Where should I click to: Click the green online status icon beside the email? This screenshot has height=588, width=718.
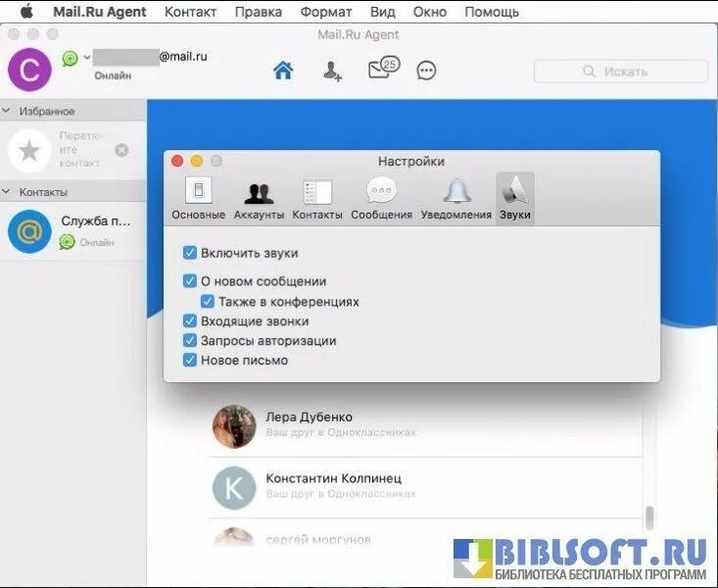71,58
